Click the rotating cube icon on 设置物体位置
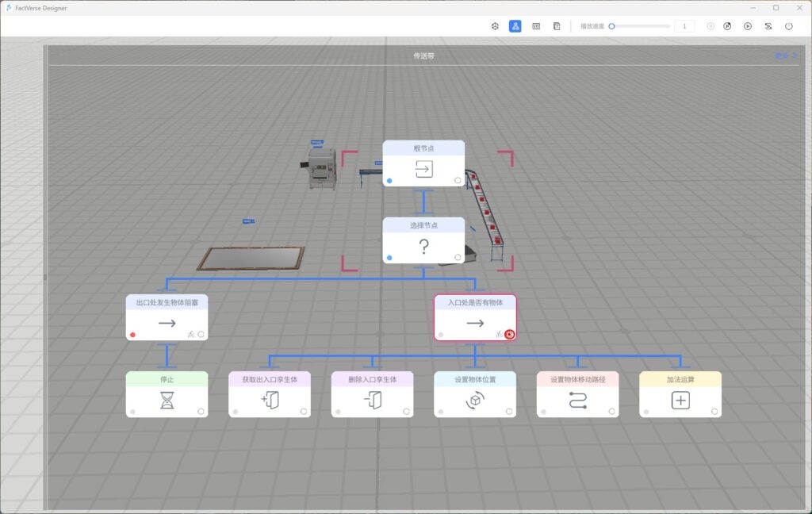The image size is (812, 514). click(x=475, y=401)
